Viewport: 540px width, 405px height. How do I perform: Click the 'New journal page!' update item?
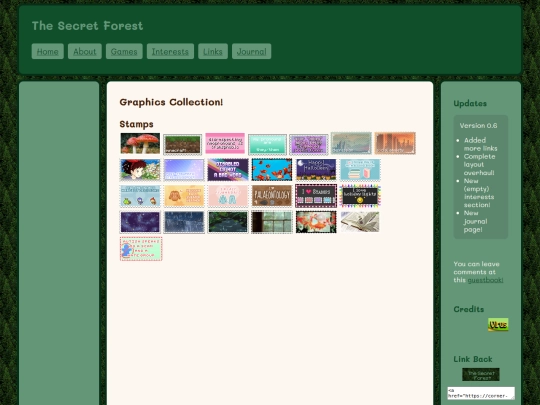[476, 221]
